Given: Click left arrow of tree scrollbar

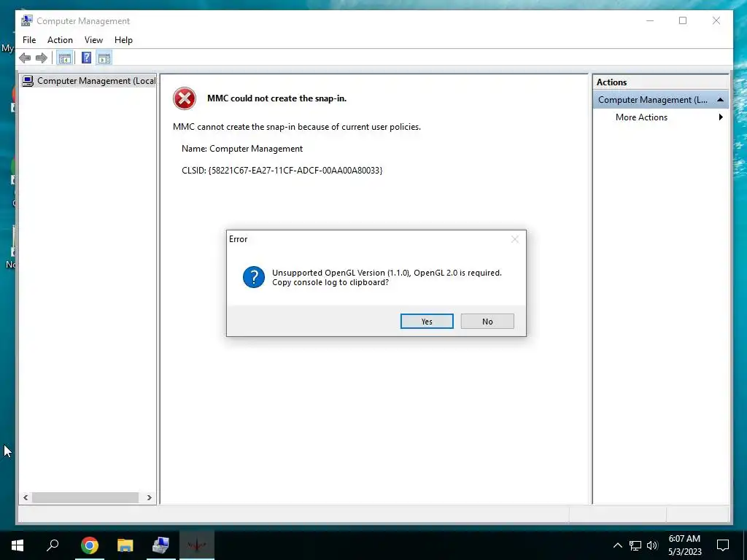Looking at the screenshot, I should tap(26, 497).
